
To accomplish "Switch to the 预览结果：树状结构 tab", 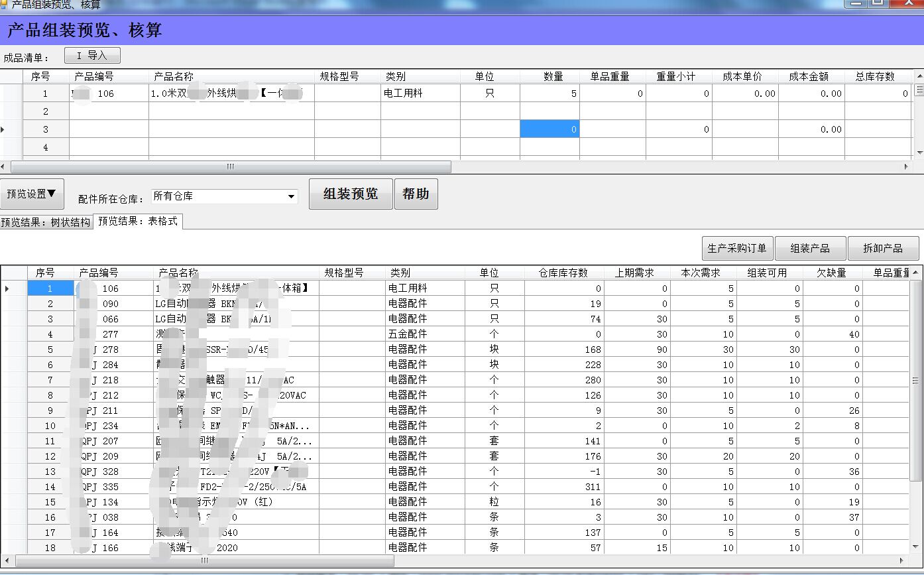I will [x=46, y=222].
